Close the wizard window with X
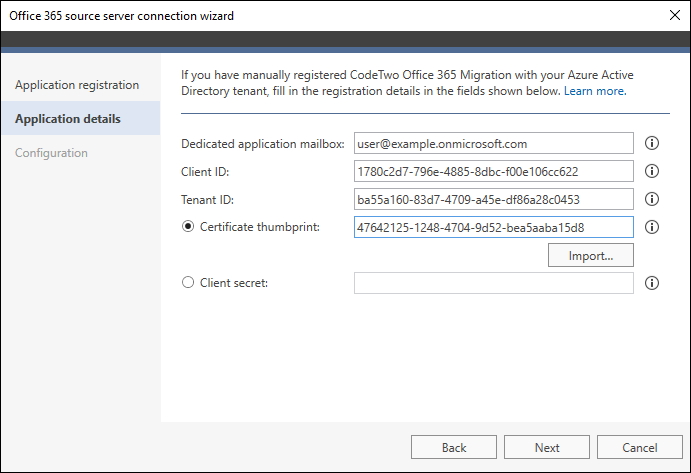Image resolution: width=691 pixels, height=473 pixels. pos(675,15)
